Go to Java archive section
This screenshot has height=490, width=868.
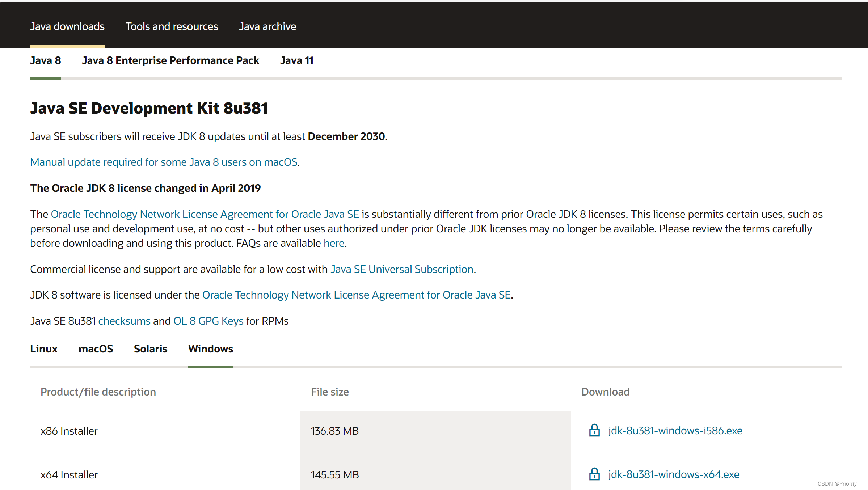click(x=267, y=26)
